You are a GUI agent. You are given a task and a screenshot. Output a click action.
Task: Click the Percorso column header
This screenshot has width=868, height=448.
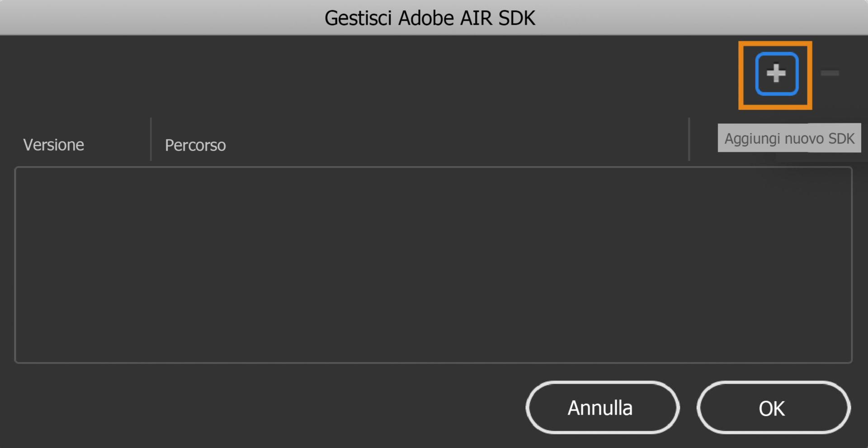point(195,145)
